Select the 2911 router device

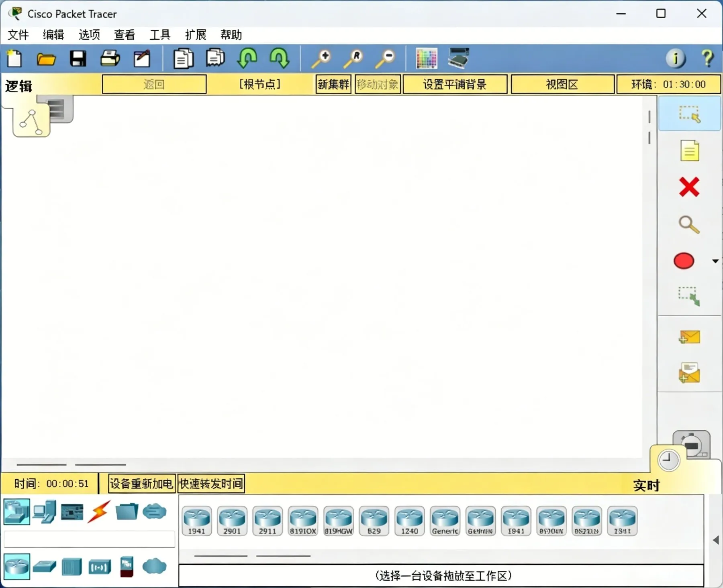pyautogui.click(x=268, y=521)
